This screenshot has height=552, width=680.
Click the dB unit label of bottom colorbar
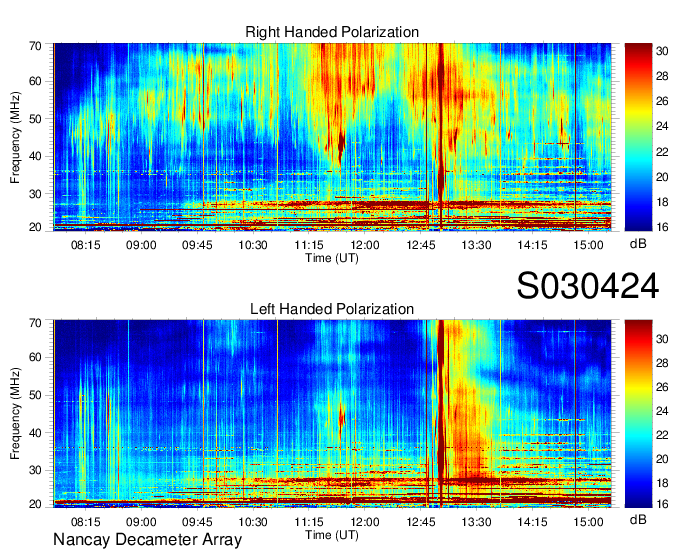[638, 519]
